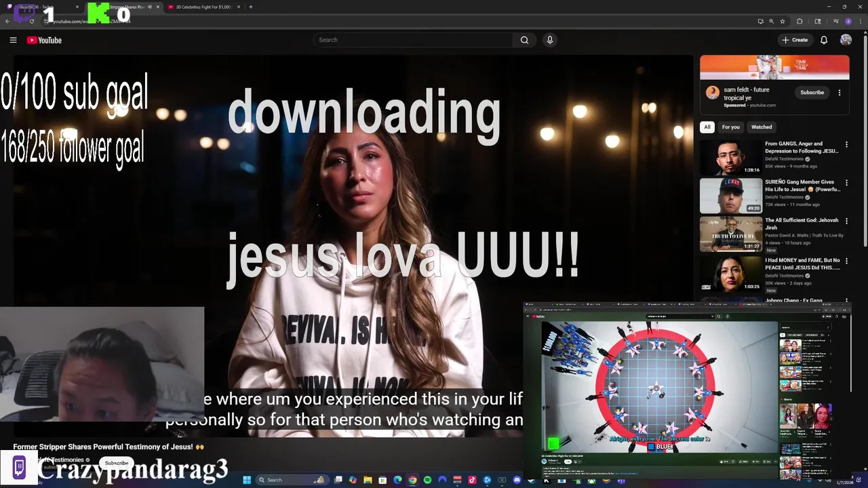Go to YouTube home via the logo

click(x=44, y=40)
